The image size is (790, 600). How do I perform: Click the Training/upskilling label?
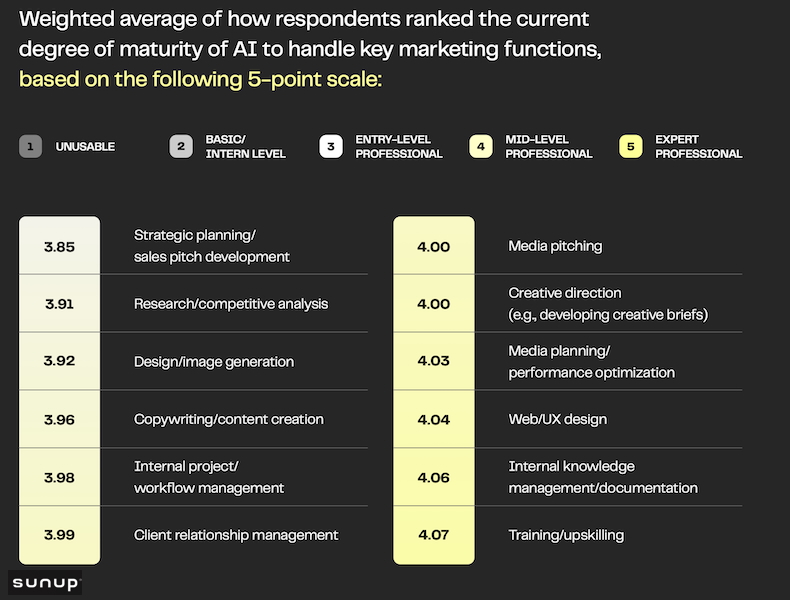point(566,535)
